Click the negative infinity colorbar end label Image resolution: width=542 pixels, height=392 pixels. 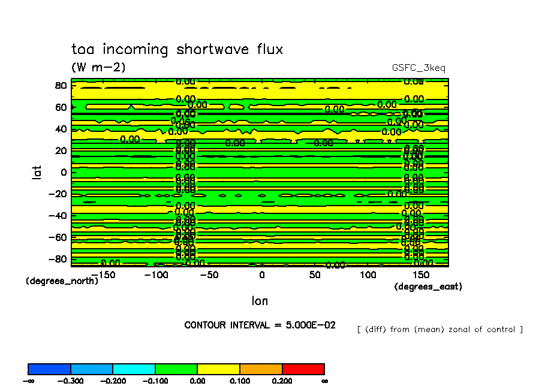[x=28, y=381]
